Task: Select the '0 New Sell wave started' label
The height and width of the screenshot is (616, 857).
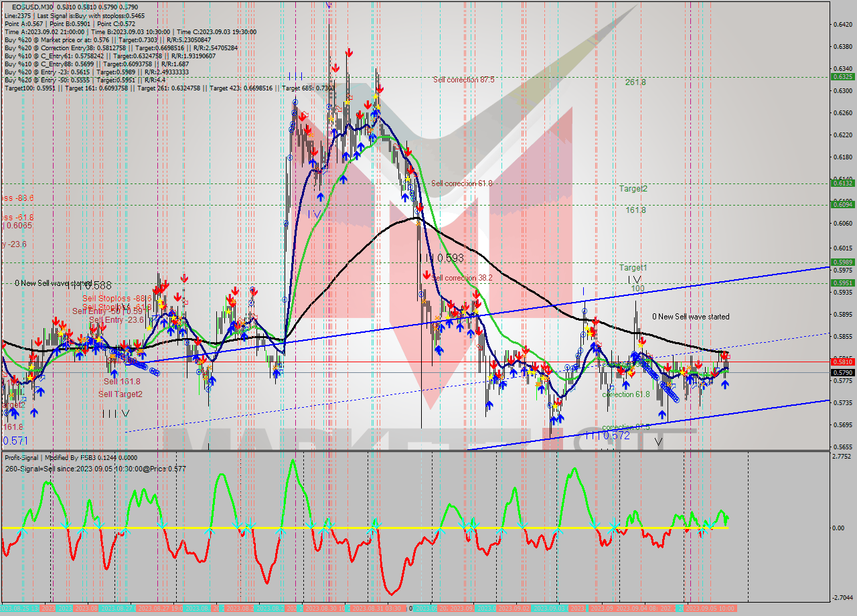Action: (690, 317)
